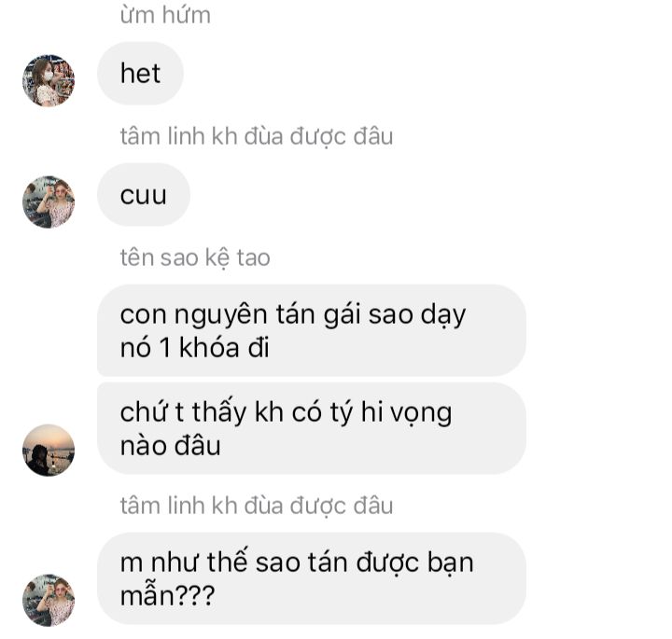Screen dimensions: 672x639
Task: Open the sender thumbnail of the bottom message
Action: click(49, 600)
